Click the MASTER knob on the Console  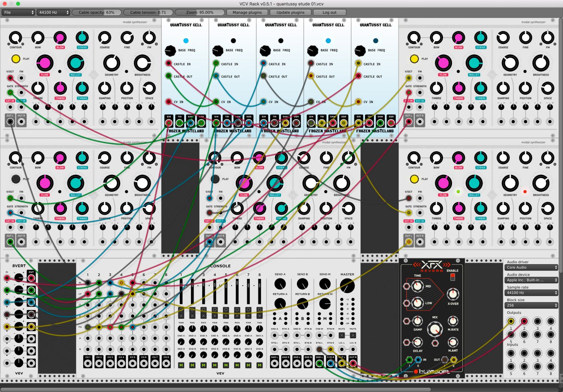point(347,286)
